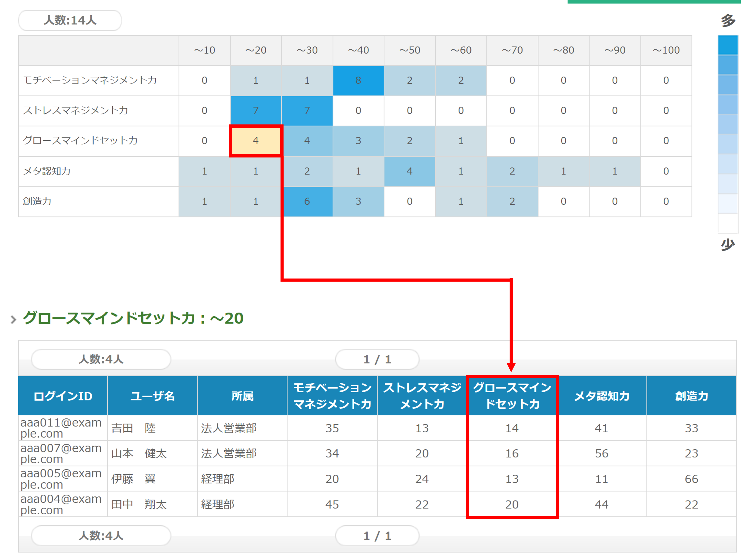Click user name 吉田 陸
749x560 pixels.
134,428
